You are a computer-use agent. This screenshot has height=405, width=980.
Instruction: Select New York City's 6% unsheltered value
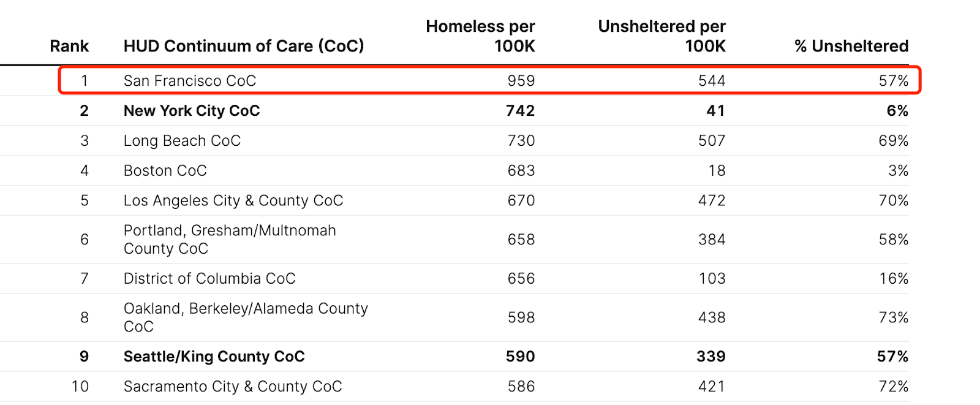click(x=897, y=111)
